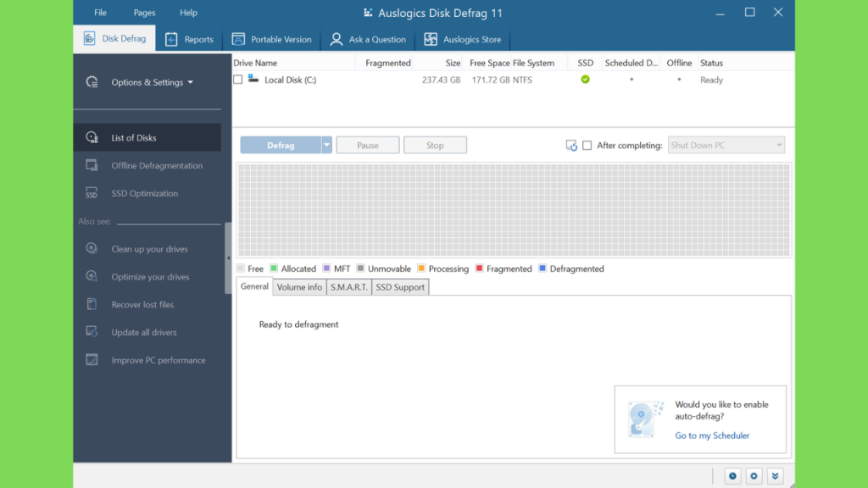Image resolution: width=868 pixels, height=488 pixels.
Task: Click the Ready status text
Action: click(711, 80)
